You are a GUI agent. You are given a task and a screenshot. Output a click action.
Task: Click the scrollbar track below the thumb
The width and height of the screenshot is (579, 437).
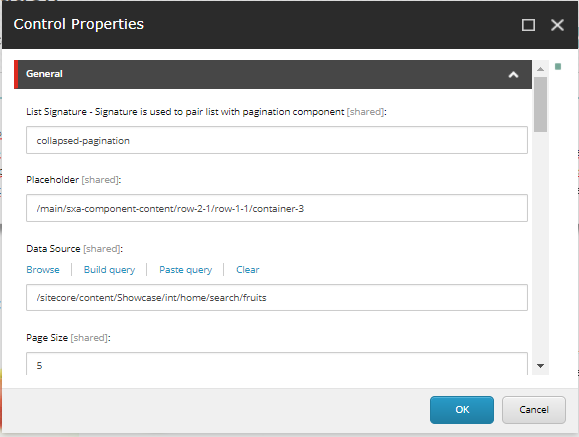tap(541, 245)
